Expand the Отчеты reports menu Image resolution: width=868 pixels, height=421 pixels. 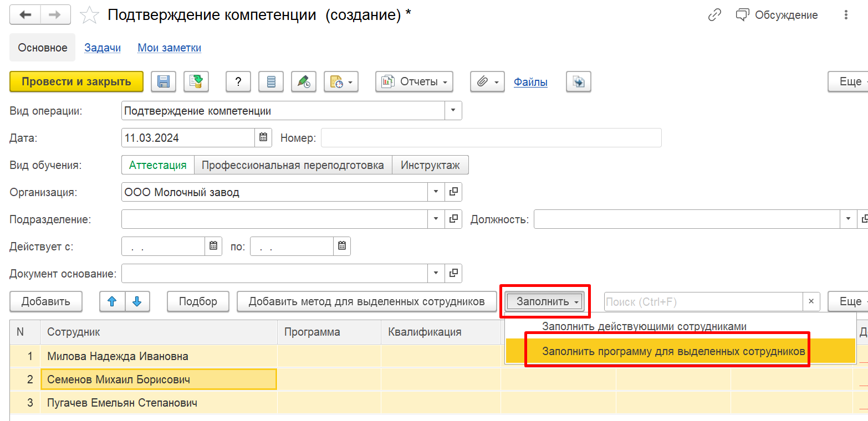click(414, 82)
